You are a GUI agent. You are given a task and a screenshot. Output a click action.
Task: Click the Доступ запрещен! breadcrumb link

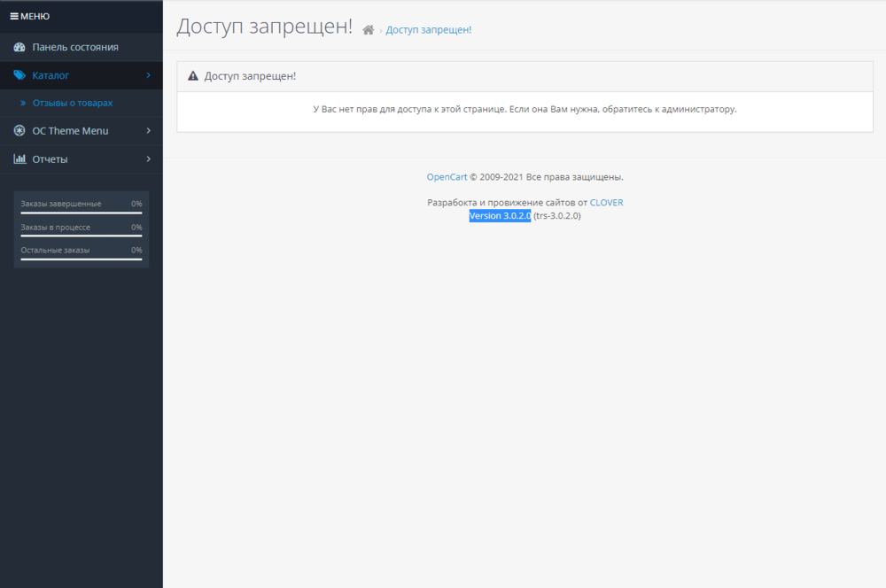429,29
